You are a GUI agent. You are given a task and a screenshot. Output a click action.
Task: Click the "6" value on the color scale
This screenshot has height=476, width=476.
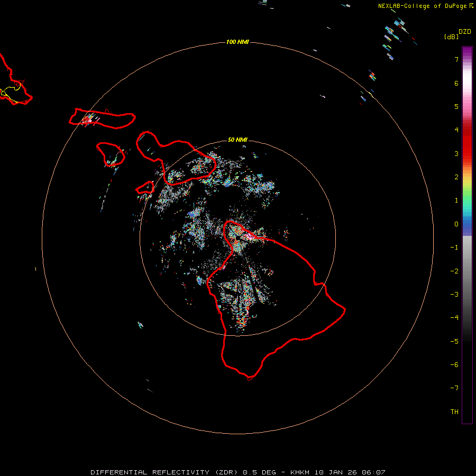[456, 83]
